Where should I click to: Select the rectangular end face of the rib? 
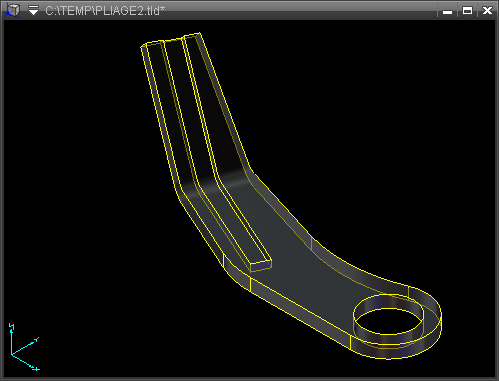[261, 265]
